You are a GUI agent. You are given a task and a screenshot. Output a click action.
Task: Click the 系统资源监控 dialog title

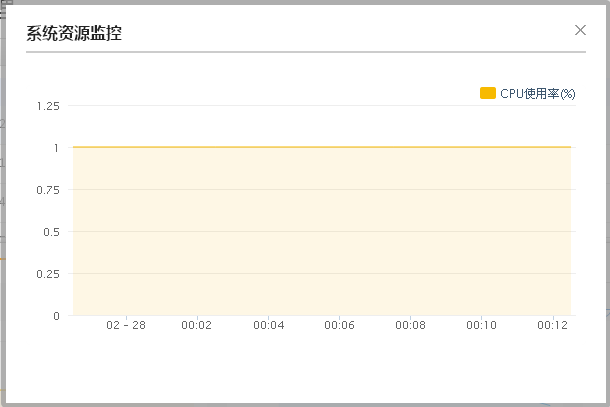click(74, 33)
